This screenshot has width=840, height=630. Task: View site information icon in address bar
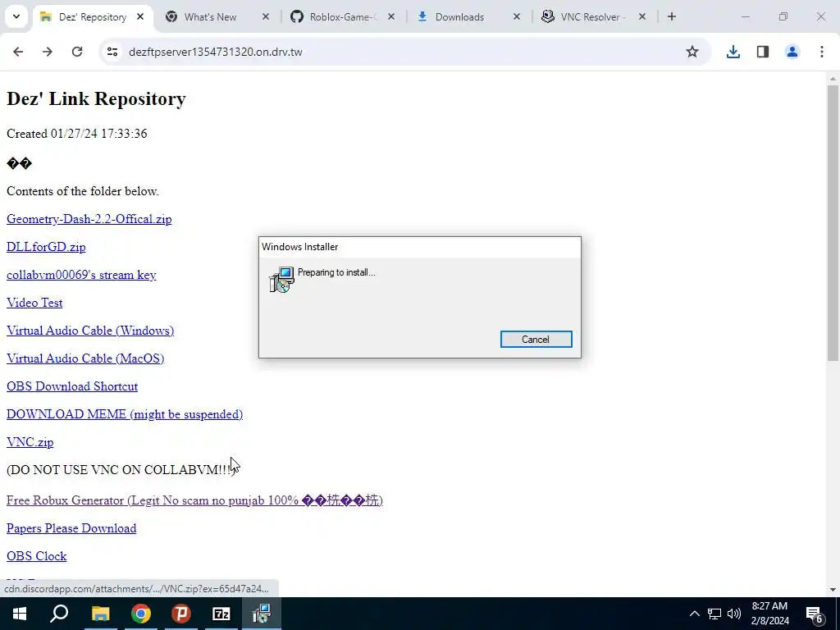pos(112,52)
